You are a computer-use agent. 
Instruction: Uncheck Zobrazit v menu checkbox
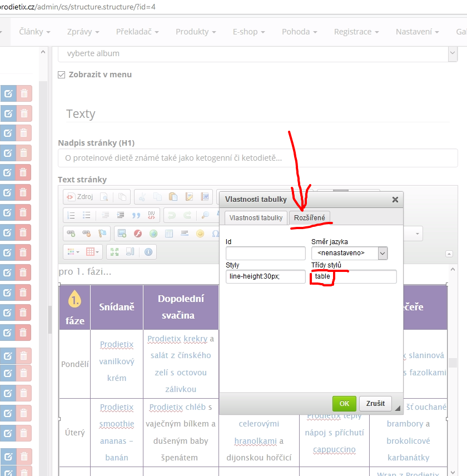[x=62, y=75]
